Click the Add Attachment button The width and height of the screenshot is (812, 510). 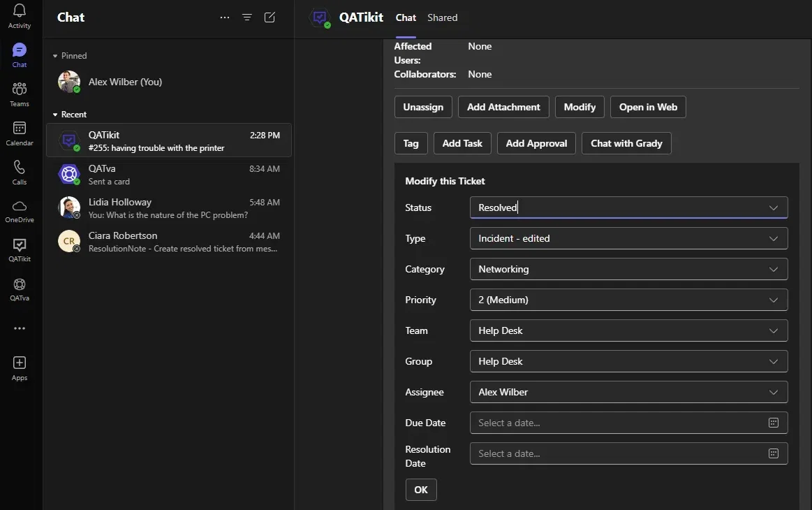coord(503,107)
